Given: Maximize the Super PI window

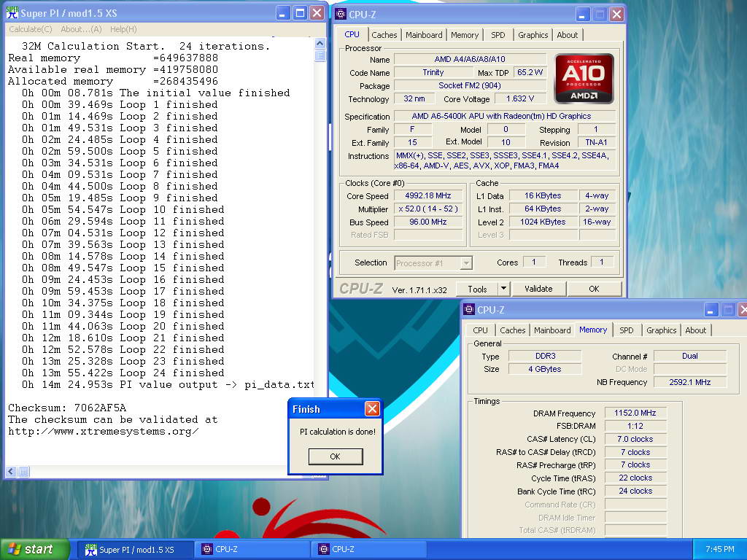Looking at the screenshot, I should [x=300, y=13].
